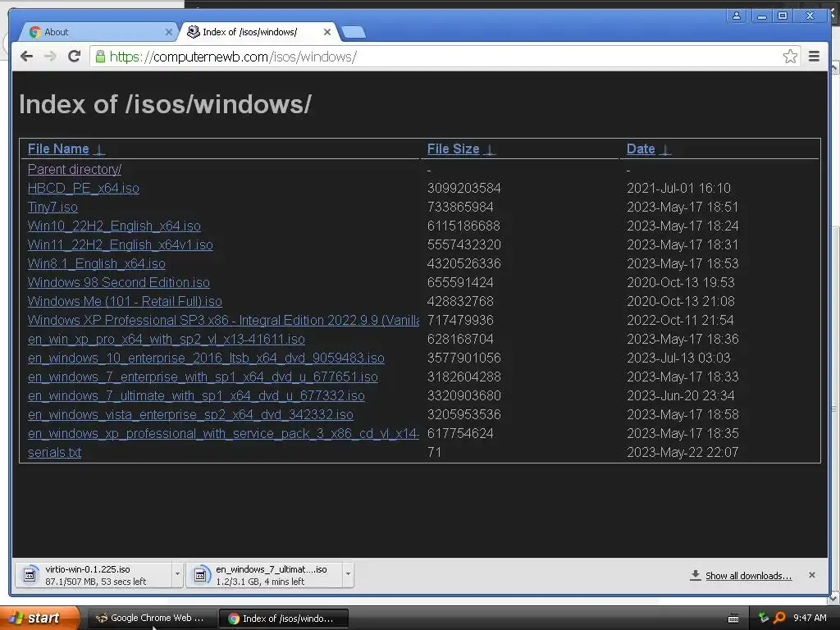Viewport: 840px width, 630px height.
Task: Click Win11_22H2_English_x64v1.iso link
Action: 121,244
